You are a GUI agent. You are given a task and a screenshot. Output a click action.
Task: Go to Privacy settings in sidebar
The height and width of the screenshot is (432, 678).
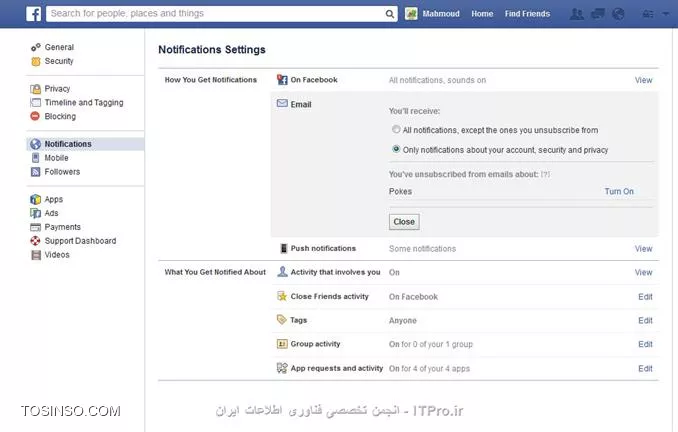57,89
